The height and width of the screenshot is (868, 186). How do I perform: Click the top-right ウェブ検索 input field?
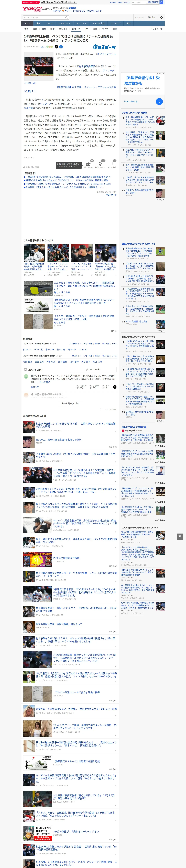click(x=139, y=2)
